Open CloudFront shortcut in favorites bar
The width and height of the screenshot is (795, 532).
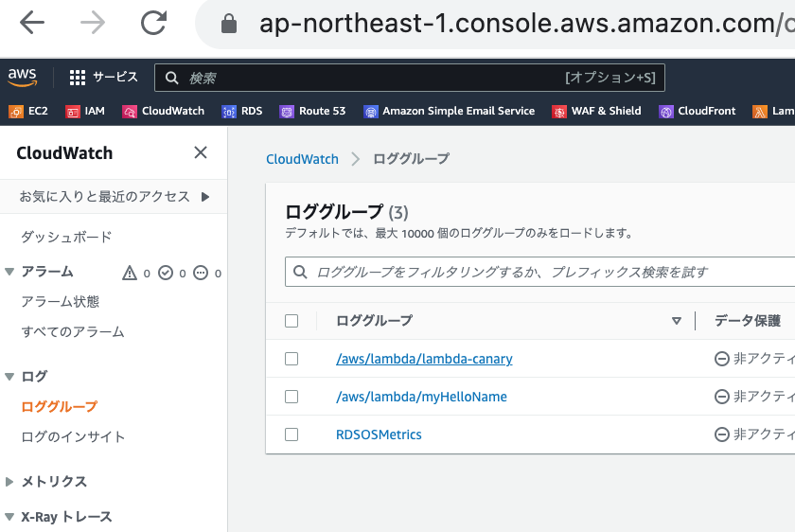coord(698,111)
